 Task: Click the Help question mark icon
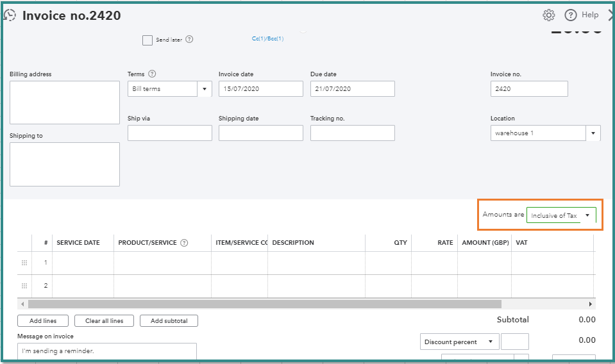pyautogui.click(x=570, y=15)
